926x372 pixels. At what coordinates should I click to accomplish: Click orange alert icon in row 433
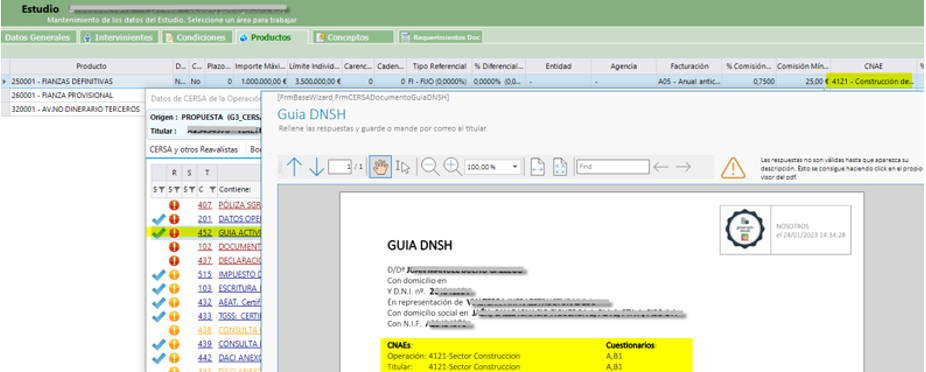(x=174, y=316)
